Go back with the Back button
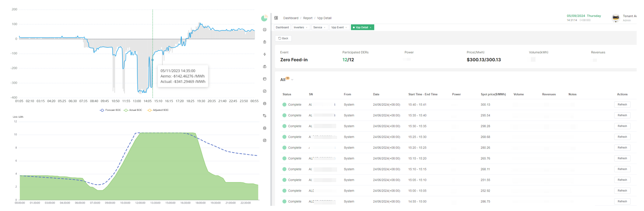Screen dimensions: 644x211 coord(283,38)
